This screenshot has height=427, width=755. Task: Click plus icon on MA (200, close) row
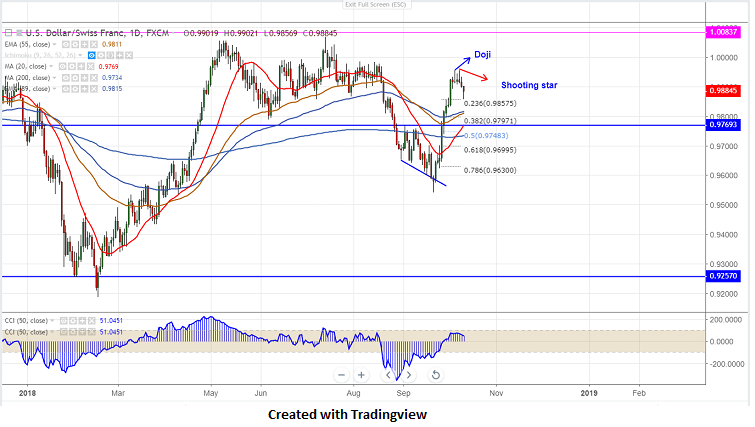coord(85,78)
